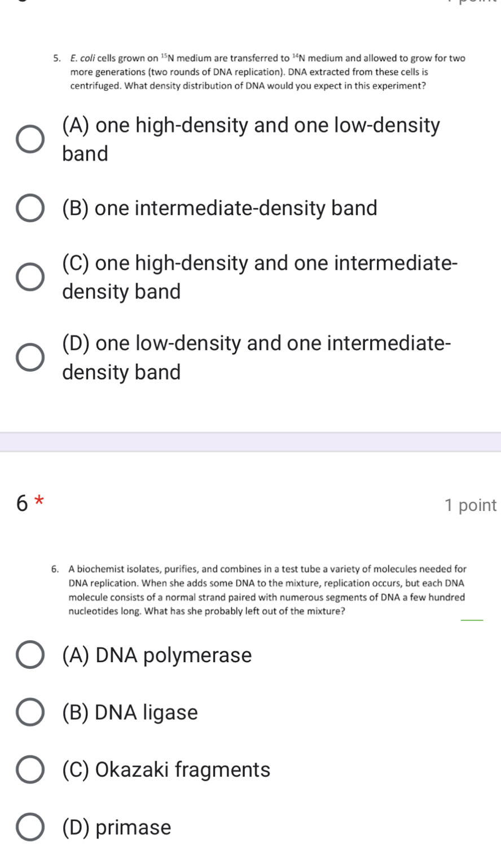Screen dimensions: 501x868
Task: Select "one intermediate-density band" option
Action: pyautogui.click(x=29, y=208)
